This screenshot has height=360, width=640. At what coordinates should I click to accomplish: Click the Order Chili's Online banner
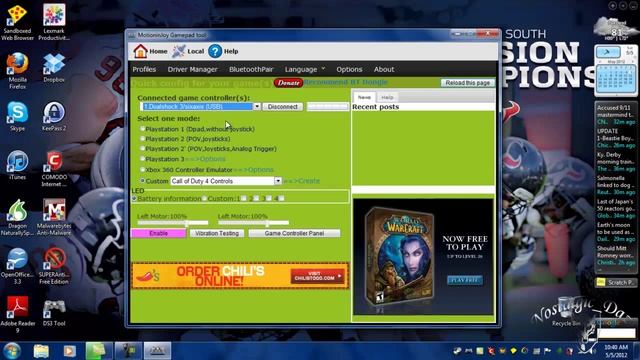(240, 276)
